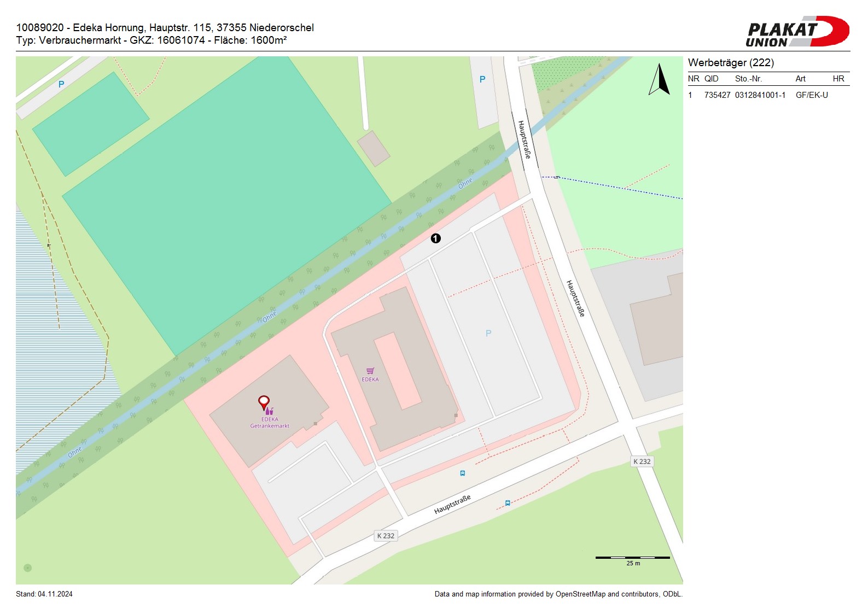Click the EDEKA Getränkemarkt beverage icon

pyautogui.click(x=269, y=411)
